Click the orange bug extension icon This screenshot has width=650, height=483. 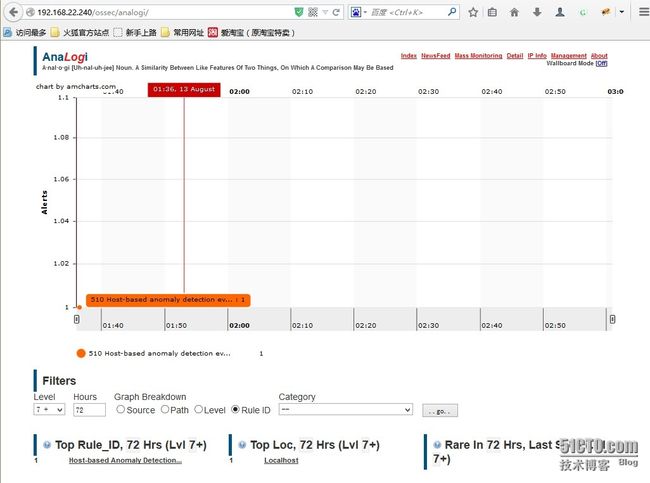click(606, 12)
